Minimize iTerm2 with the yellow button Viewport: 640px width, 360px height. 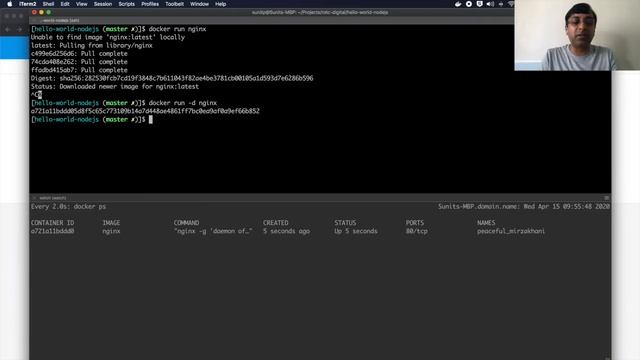(41, 12)
